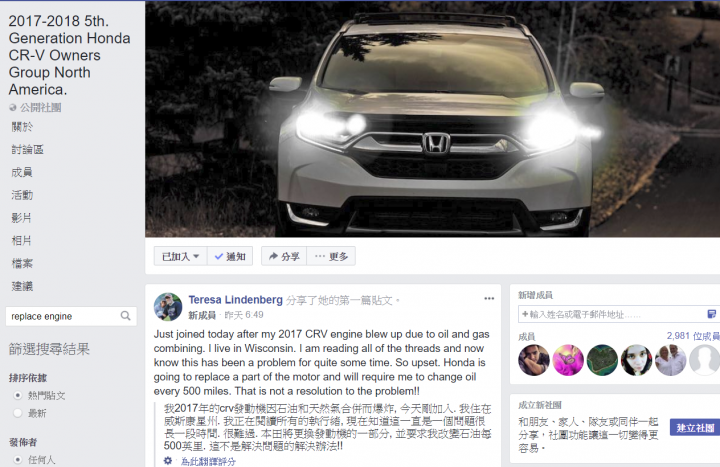Click the translation rating gear icon
Image resolution: width=720 pixels, height=467 pixels.
[x=168, y=461]
